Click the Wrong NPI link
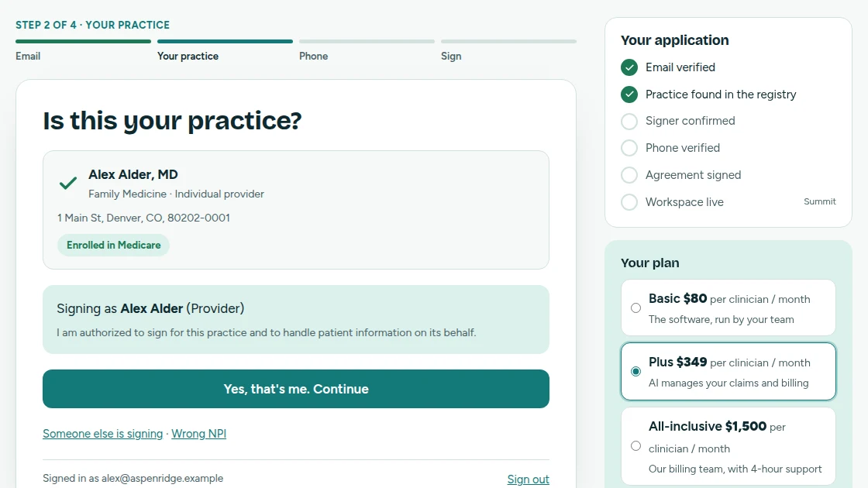Screen dimensions: 868x488 pyautogui.click(x=198, y=434)
